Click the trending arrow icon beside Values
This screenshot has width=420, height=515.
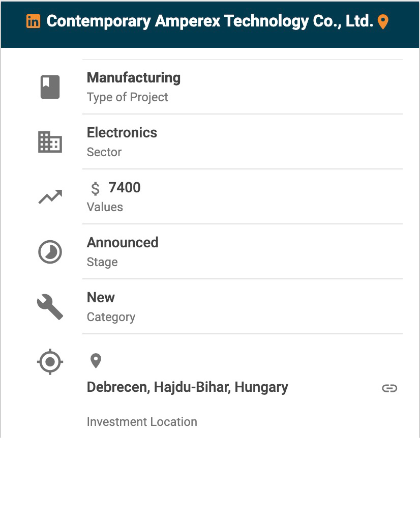(50, 196)
